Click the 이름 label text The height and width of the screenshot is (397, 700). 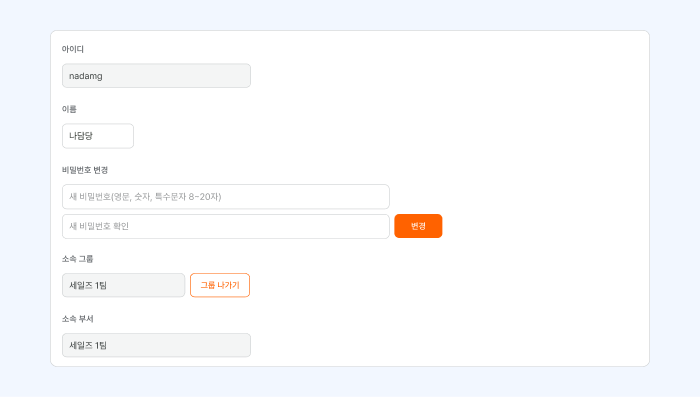click(69, 109)
